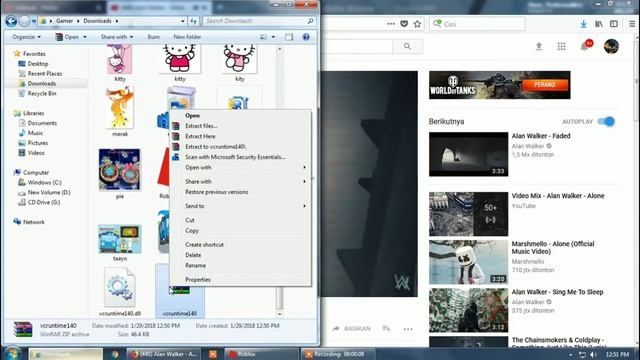
Task: Open the views dropdown arrow
Action: pos(273,37)
